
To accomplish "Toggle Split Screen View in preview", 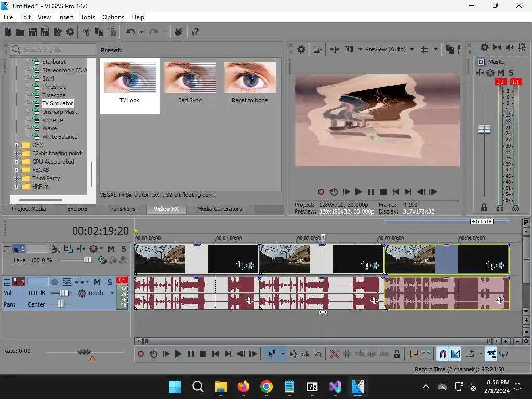I will pyautogui.click(x=349, y=49).
